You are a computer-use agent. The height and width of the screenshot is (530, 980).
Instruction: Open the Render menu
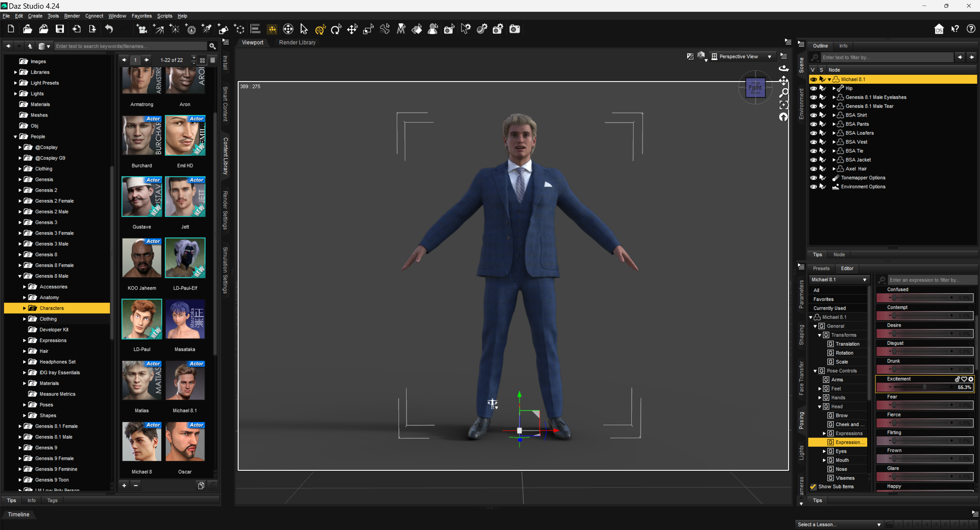click(x=72, y=16)
